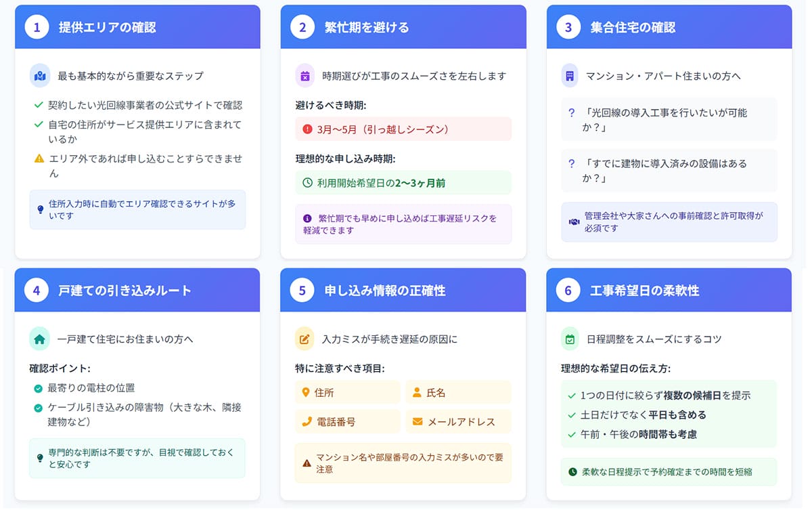Click the calendar-check icon beside 日程調整をスムーズにするコツ
Viewport: 812px width, 510px height.
pos(570,339)
